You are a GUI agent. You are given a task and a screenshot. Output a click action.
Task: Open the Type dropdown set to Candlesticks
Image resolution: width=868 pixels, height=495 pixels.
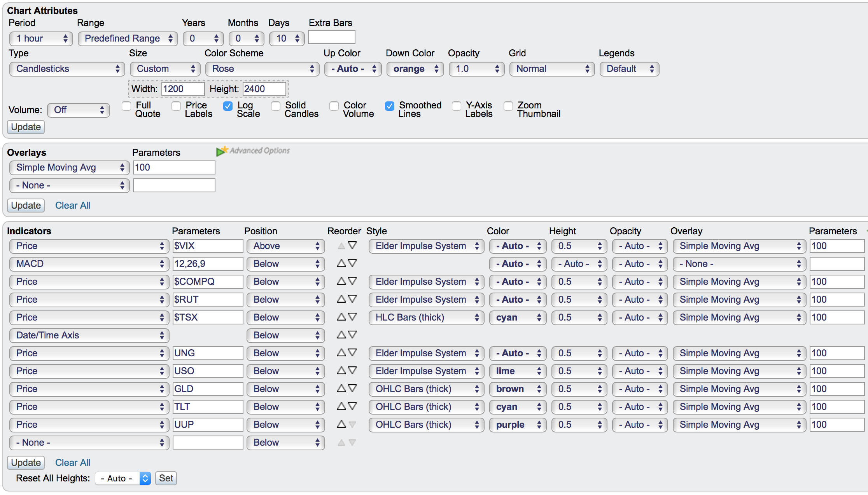(x=67, y=69)
